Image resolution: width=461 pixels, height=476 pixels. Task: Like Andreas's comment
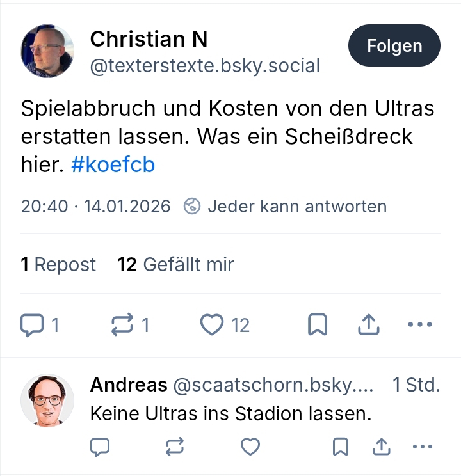250,447
